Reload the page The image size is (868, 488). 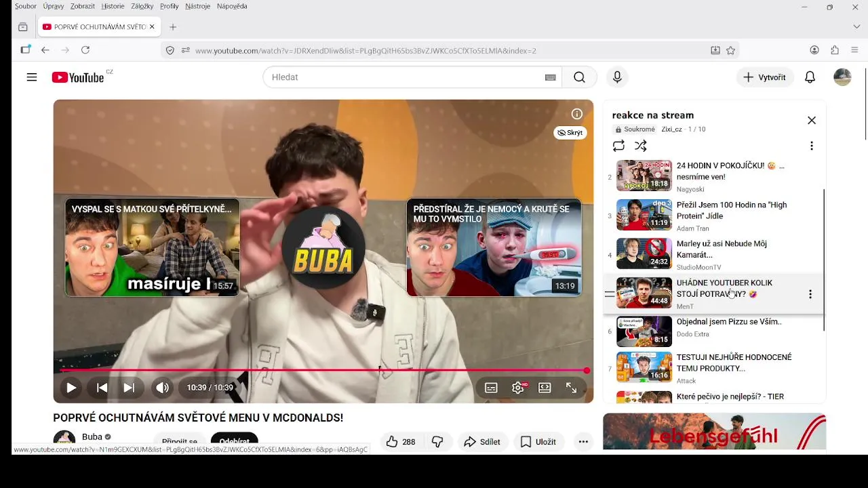point(85,50)
